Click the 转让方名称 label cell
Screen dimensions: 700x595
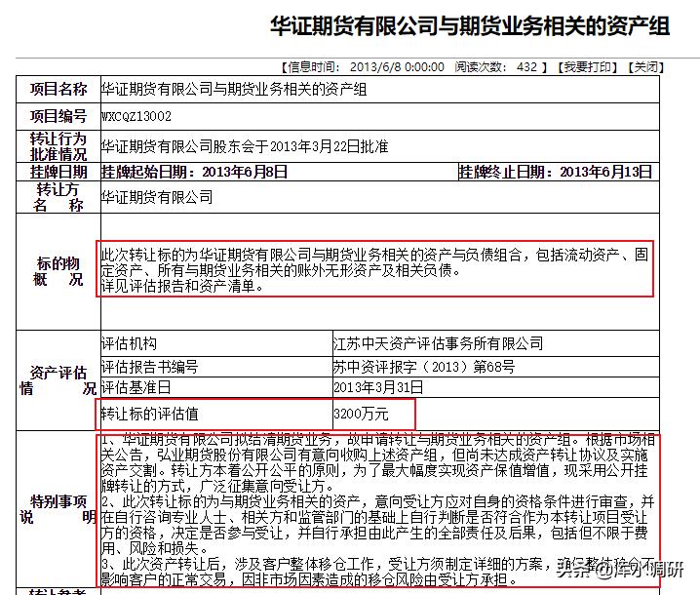tap(58, 197)
